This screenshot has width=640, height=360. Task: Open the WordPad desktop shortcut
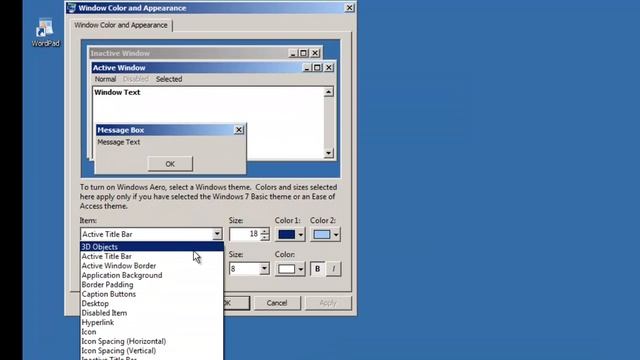[x=45, y=33]
